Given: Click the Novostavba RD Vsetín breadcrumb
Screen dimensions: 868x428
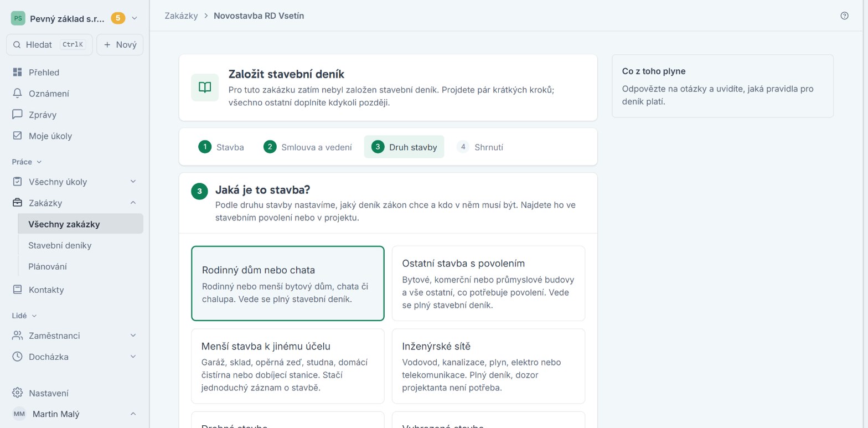Looking at the screenshot, I should [259, 16].
